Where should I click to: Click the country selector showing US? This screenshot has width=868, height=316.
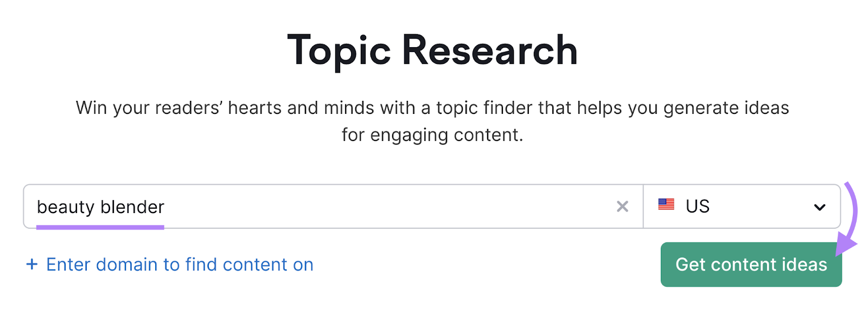click(741, 206)
